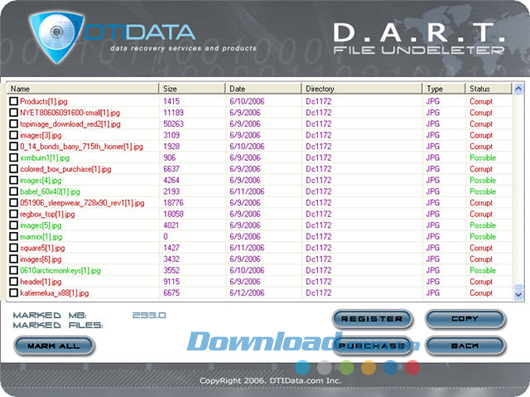Viewport: 530px width, 397px height.
Task: Select checkbox for images[3].jpg
Action: tap(14, 135)
